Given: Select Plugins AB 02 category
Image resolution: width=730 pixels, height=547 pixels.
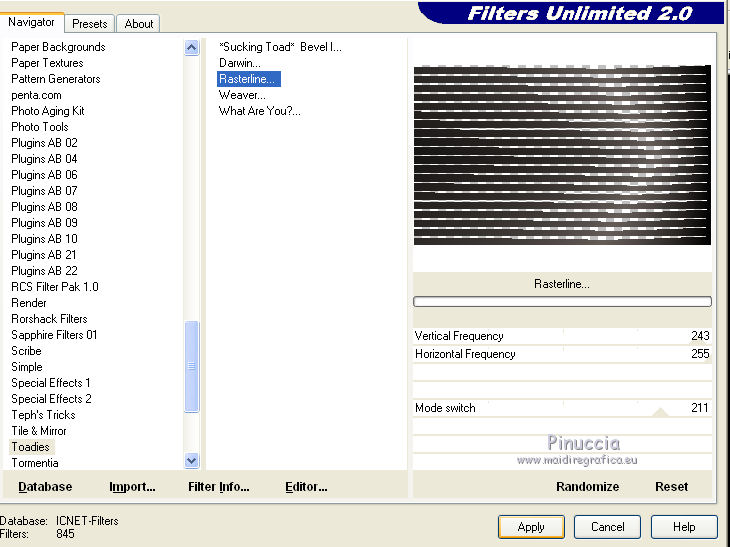Looking at the screenshot, I should (x=44, y=143).
